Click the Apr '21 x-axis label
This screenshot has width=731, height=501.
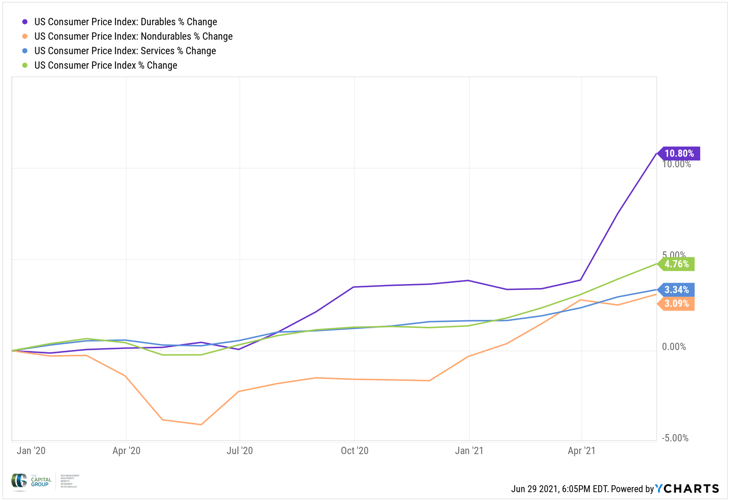pos(582,451)
